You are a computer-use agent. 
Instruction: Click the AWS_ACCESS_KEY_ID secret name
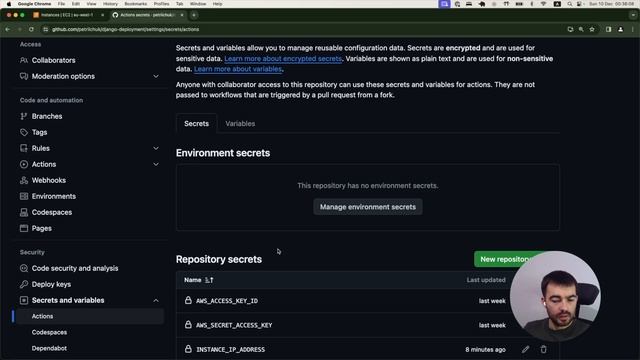227,301
